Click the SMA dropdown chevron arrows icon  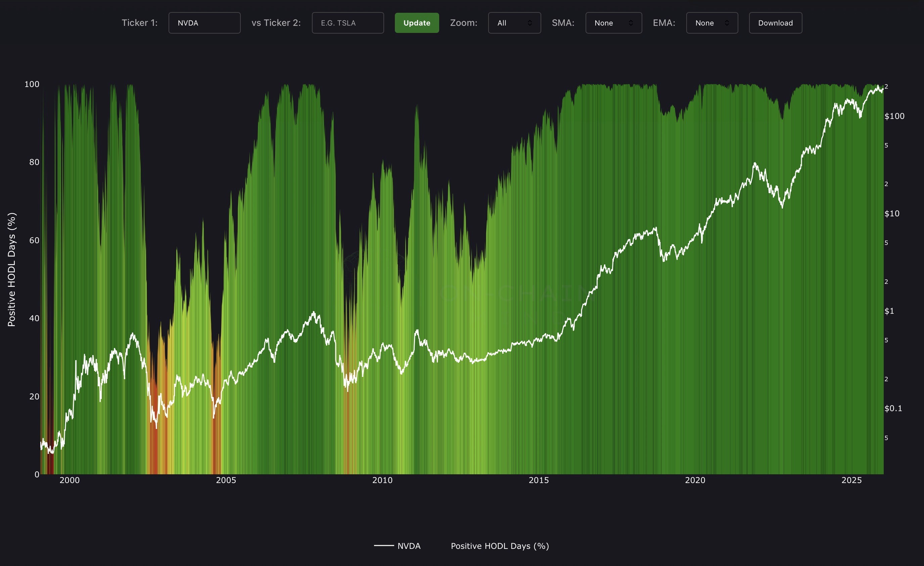[x=631, y=23]
